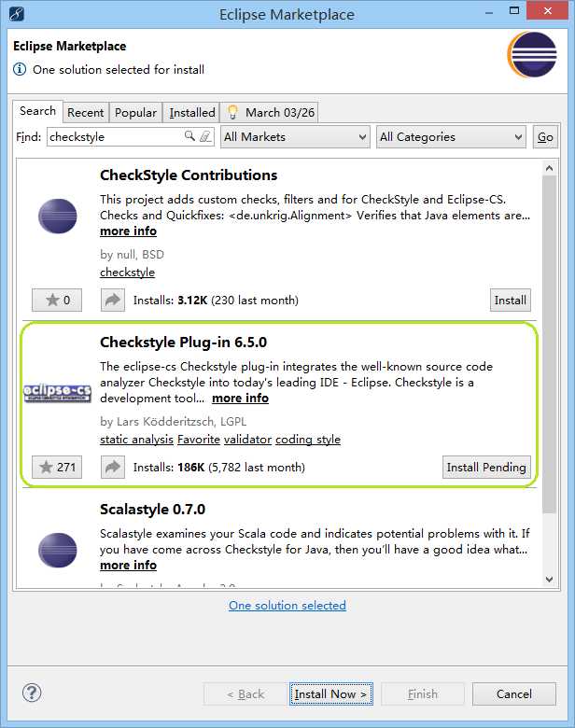Screen dimensions: 575x728
Task: Click the Eclipse logo in the header
Action: coord(532,55)
